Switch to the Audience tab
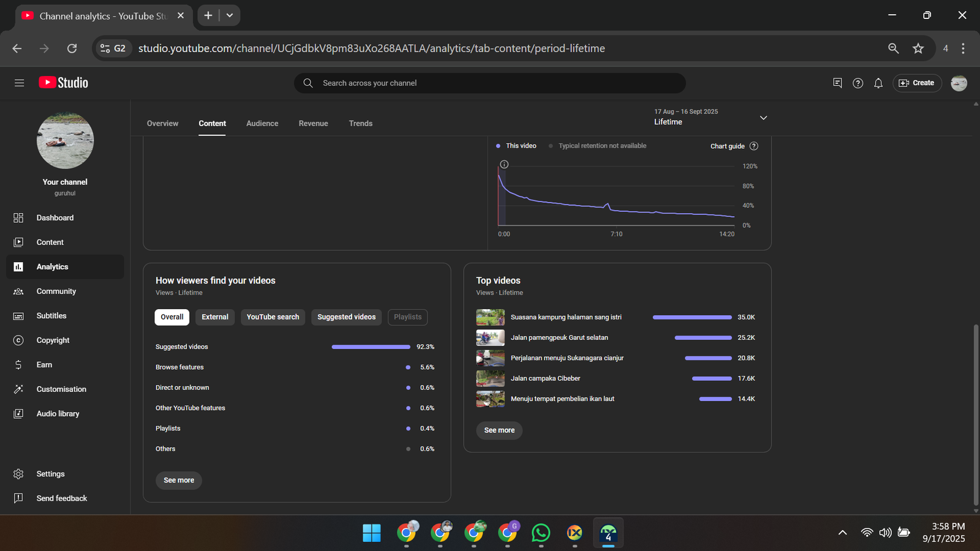 (x=262, y=124)
